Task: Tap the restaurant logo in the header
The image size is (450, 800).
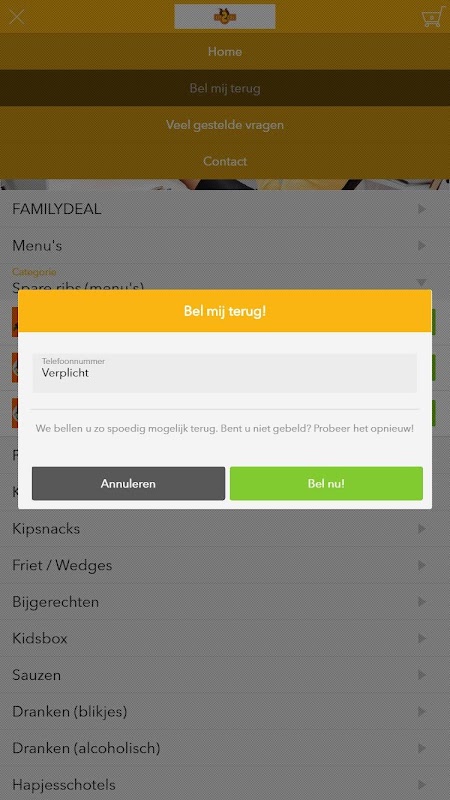Action: point(224,16)
